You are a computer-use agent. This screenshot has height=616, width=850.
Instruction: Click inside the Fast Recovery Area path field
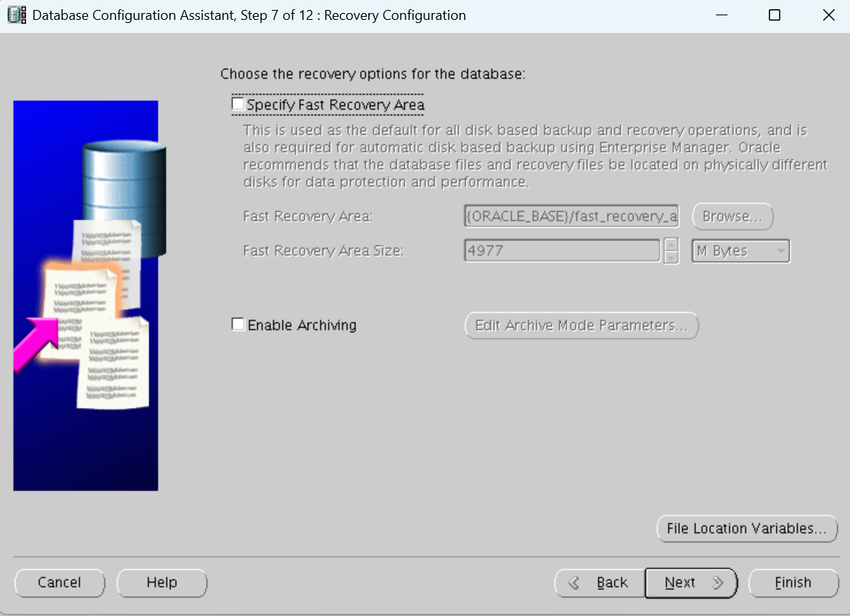click(570, 217)
